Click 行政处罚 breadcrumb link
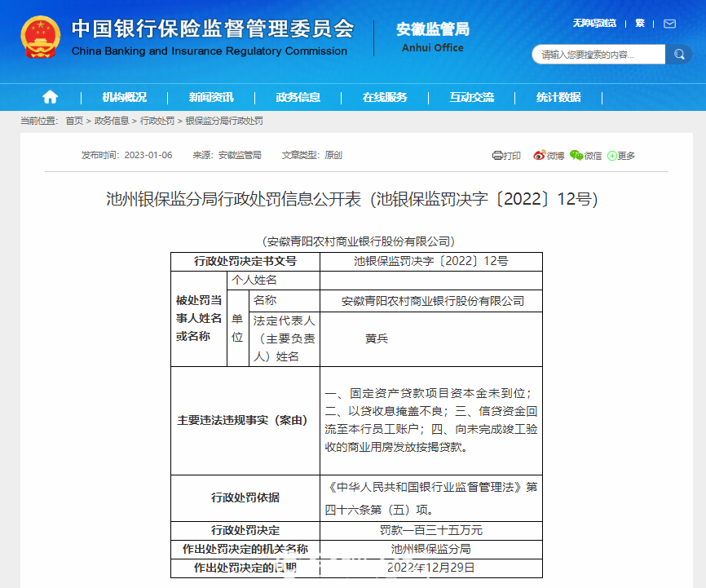 (157, 121)
